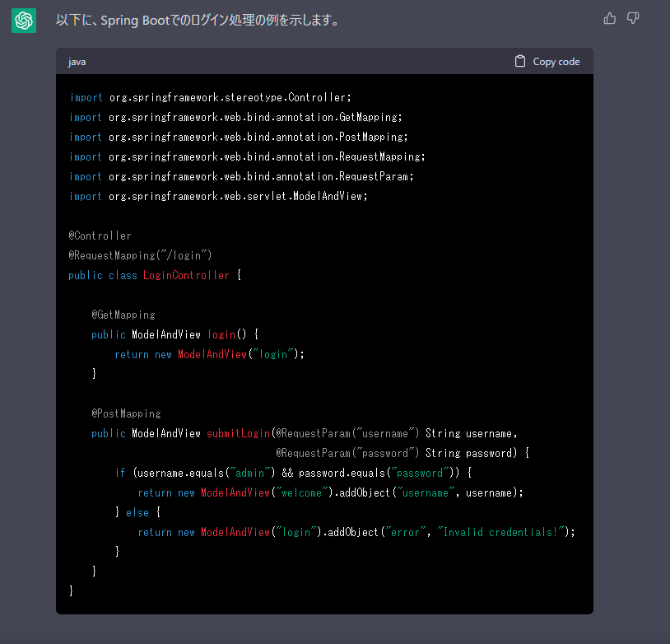Click the "Invalid credentials!" string

(501, 532)
